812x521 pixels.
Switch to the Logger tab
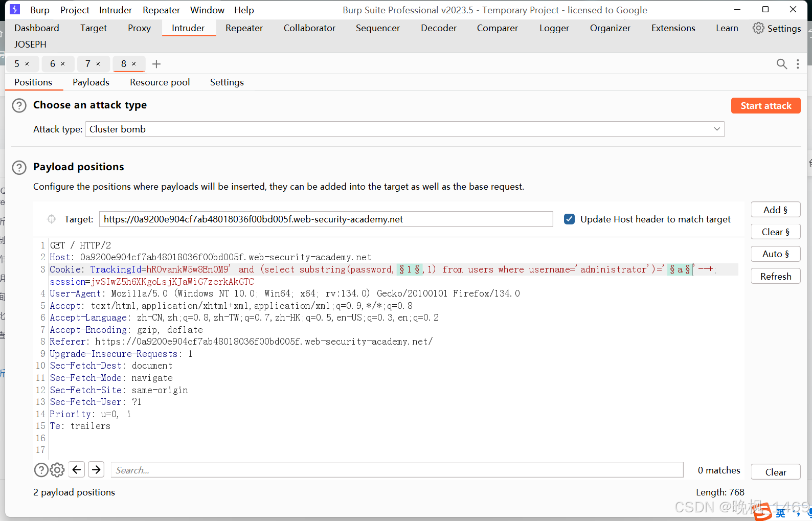point(554,28)
